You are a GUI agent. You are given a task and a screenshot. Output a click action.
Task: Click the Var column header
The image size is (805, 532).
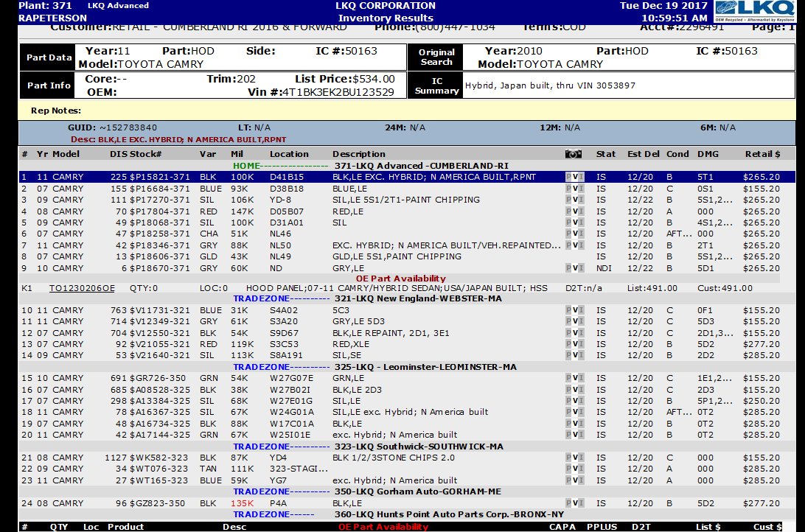(x=207, y=154)
